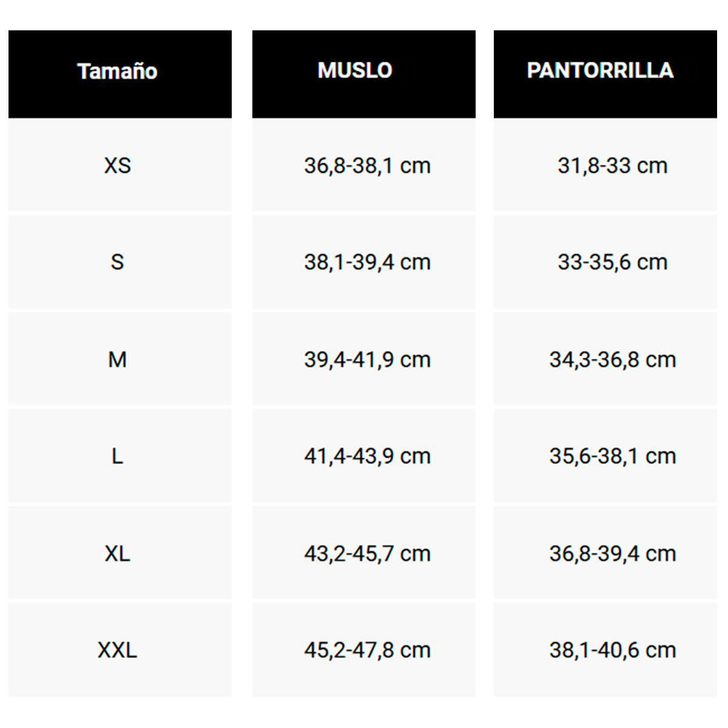Click calf measurement 31,8-33 cm
728x728 pixels.
click(x=612, y=166)
